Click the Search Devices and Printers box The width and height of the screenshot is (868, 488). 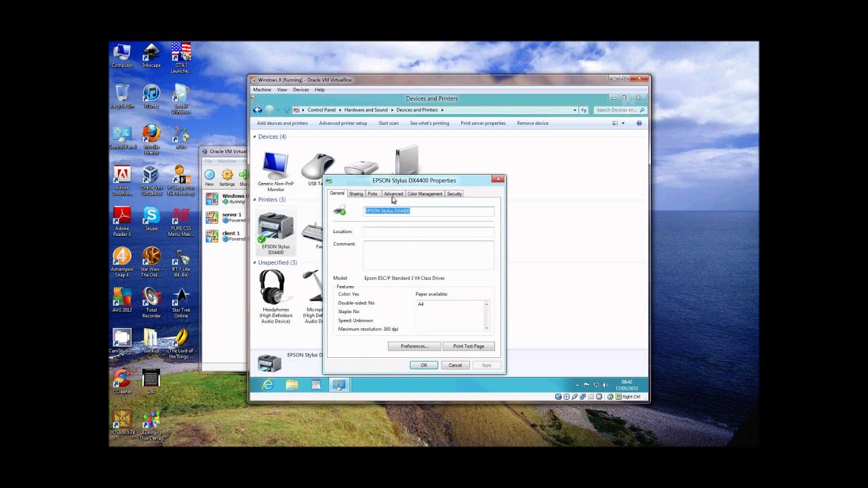[x=620, y=110]
